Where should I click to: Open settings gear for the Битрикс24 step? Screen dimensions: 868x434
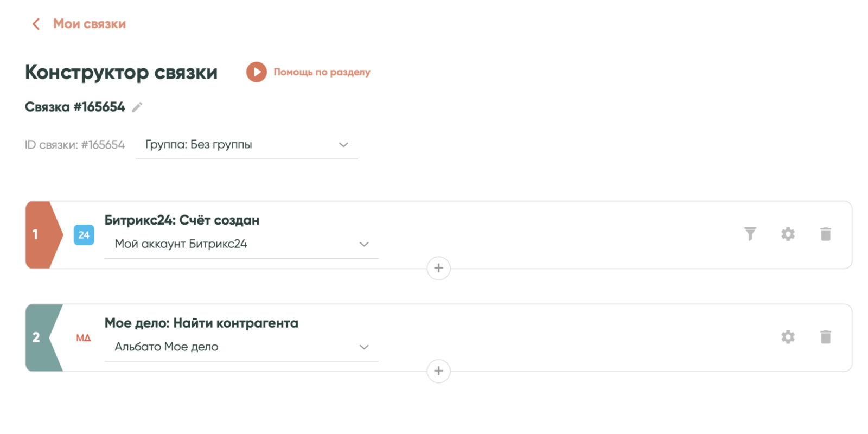pyautogui.click(x=788, y=234)
